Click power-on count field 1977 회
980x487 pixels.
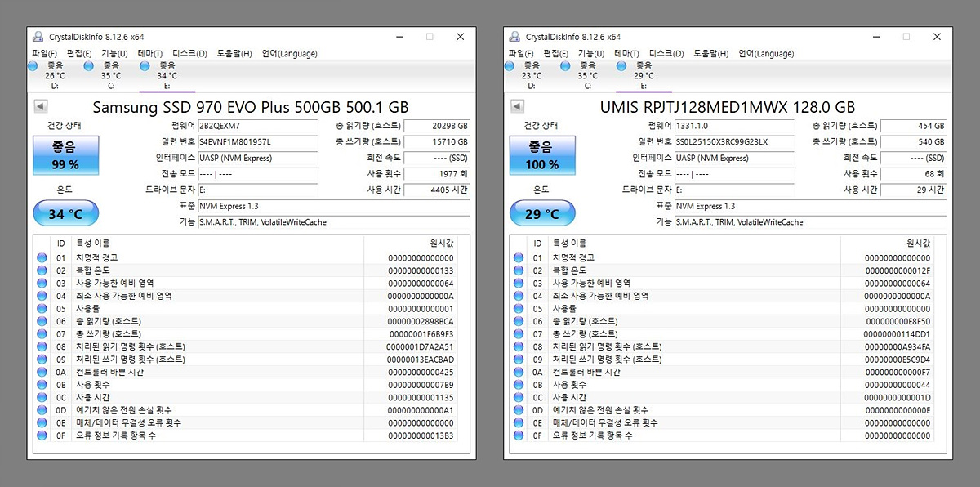coord(437,174)
